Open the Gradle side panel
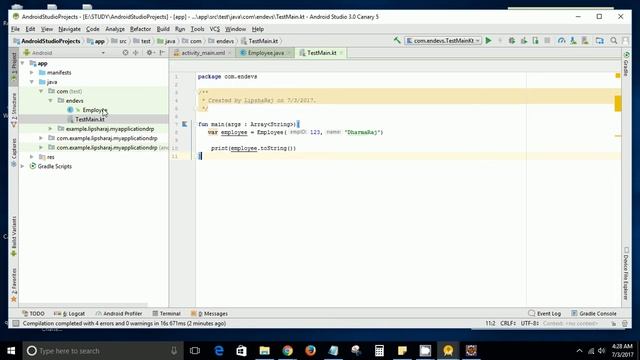Viewport: 640px width, 360px height. coord(626,64)
